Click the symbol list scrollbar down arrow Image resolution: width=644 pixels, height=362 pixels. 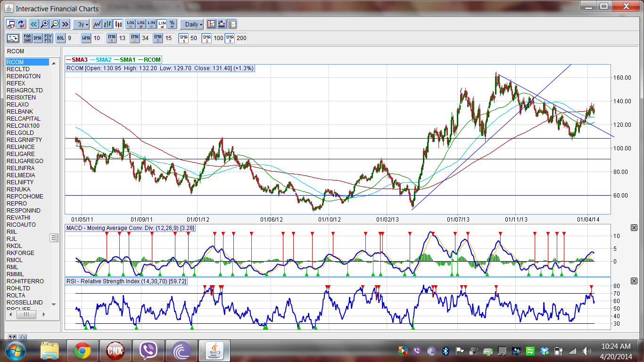click(54, 304)
